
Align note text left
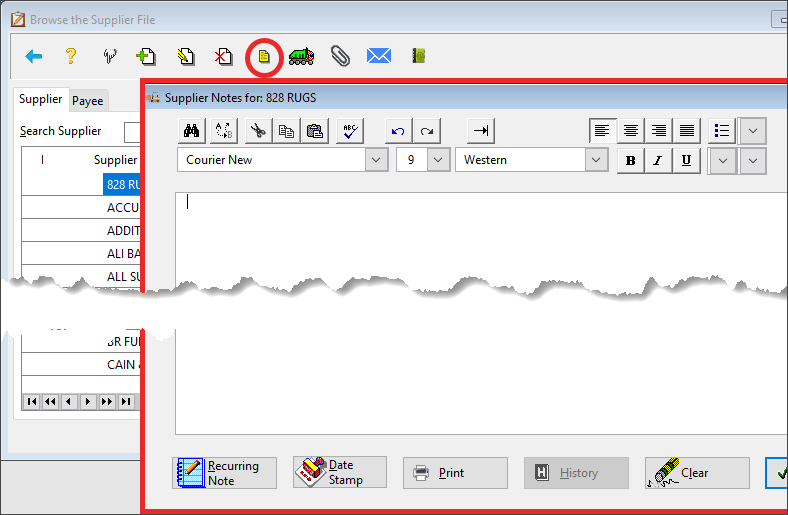[602, 131]
